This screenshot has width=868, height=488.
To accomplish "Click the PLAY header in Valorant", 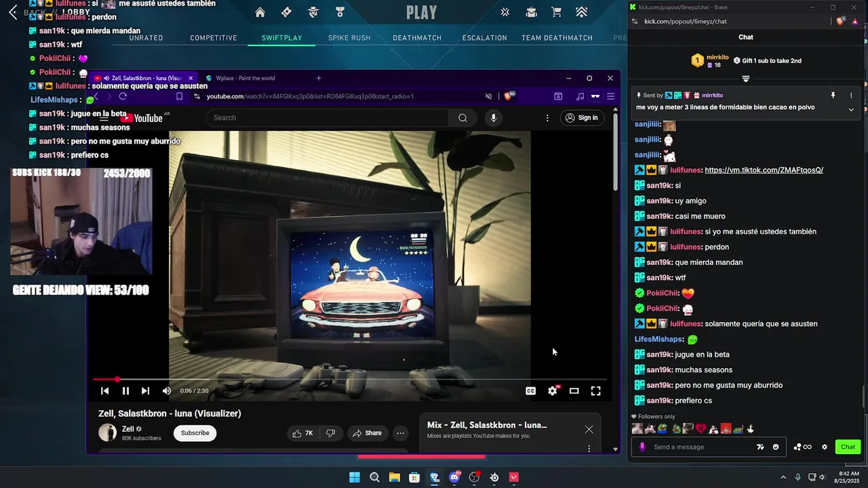I will pyautogui.click(x=422, y=12).
